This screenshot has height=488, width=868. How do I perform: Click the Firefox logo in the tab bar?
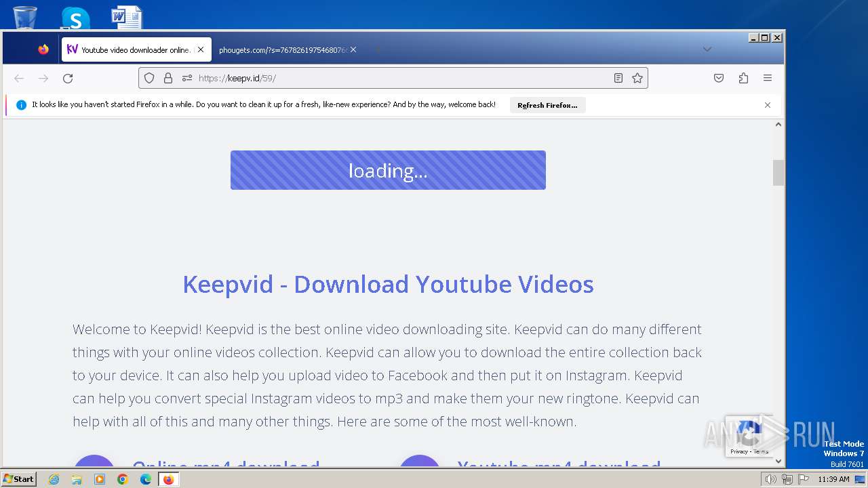(43, 49)
